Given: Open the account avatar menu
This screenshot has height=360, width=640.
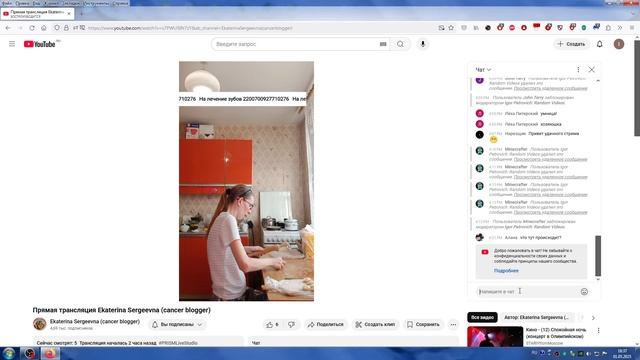Looking at the screenshot, I should pos(619,44).
